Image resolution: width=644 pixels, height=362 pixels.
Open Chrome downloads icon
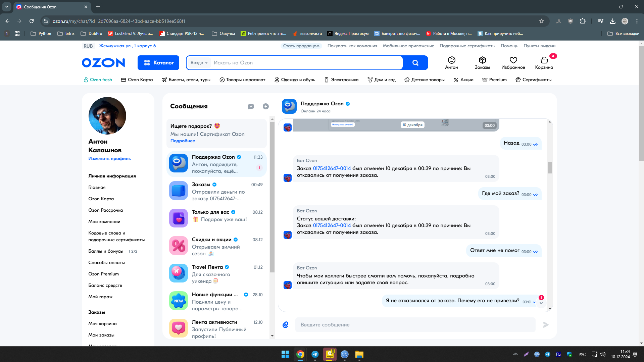(x=612, y=21)
